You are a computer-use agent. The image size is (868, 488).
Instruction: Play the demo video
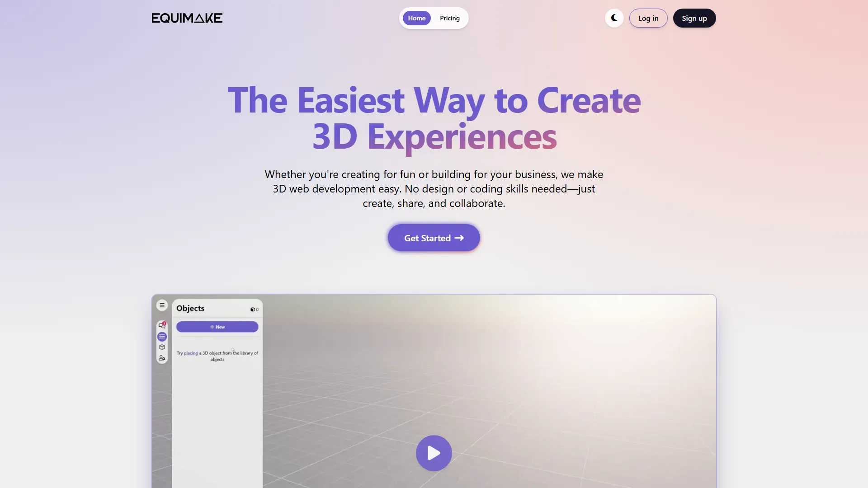point(434,453)
